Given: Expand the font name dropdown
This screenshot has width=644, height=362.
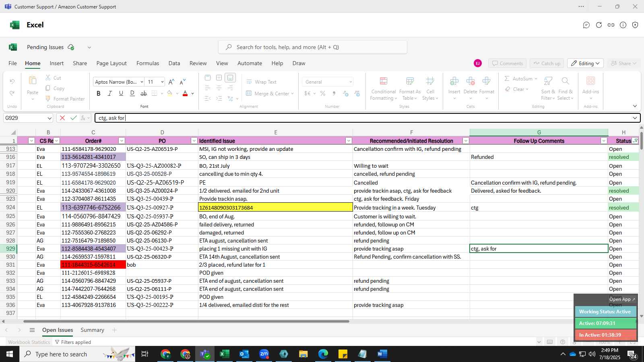Looking at the screenshot, I should click(x=142, y=82).
